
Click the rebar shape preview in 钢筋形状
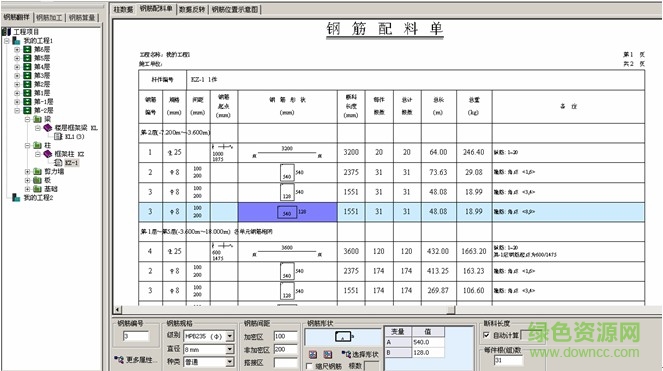(x=343, y=337)
